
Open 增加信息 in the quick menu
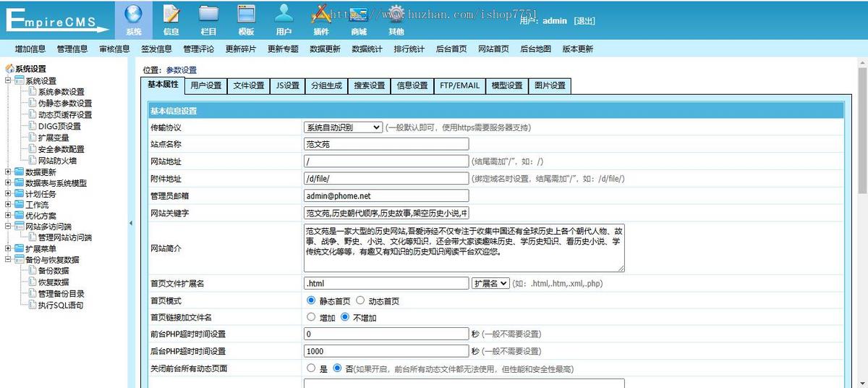[x=30, y=49]
